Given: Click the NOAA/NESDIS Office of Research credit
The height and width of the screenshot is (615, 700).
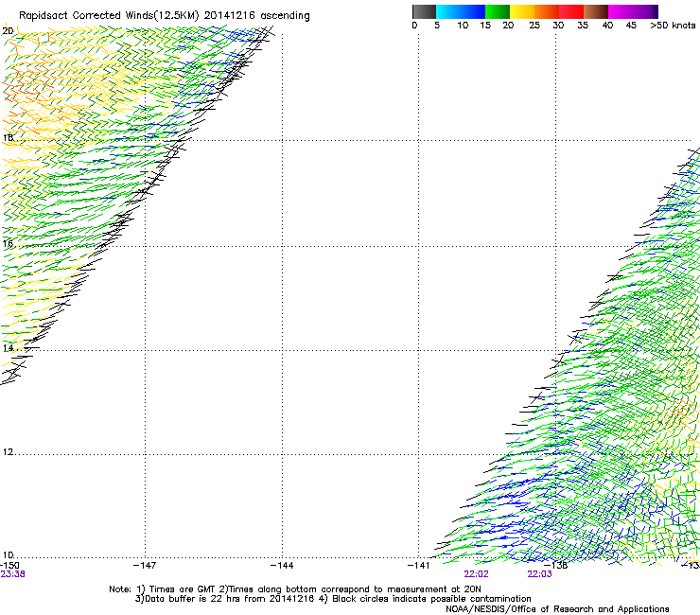Looking at the screenshot, I should point(557,609).
